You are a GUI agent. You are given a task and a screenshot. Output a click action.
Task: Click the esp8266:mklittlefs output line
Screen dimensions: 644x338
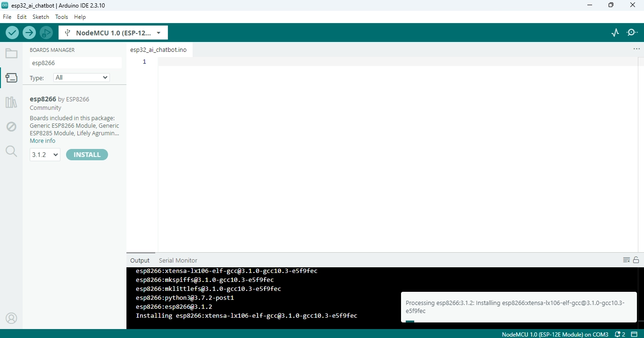[209, 289]
